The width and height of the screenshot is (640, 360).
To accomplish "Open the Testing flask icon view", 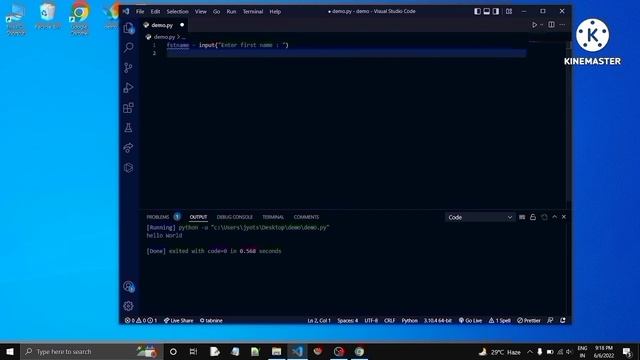I will pos(129,128).
